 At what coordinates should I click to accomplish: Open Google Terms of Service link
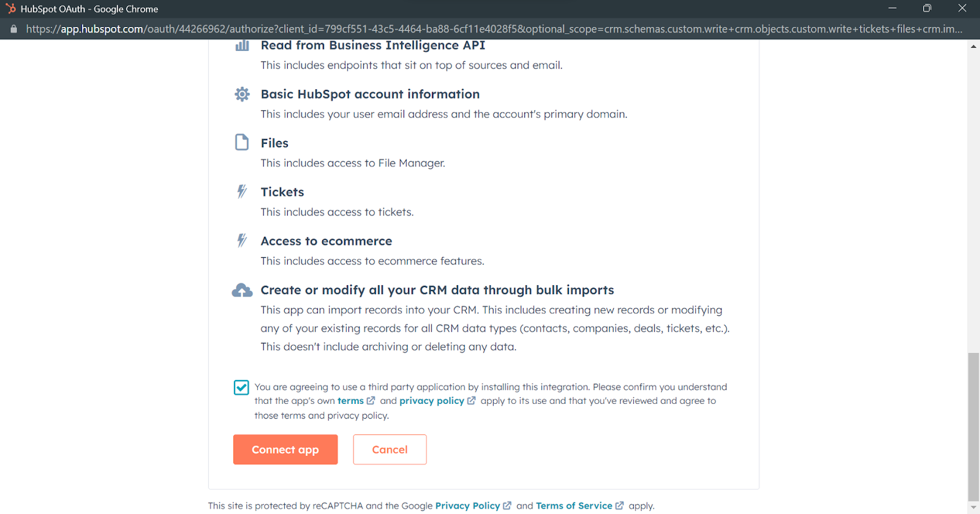574,505
